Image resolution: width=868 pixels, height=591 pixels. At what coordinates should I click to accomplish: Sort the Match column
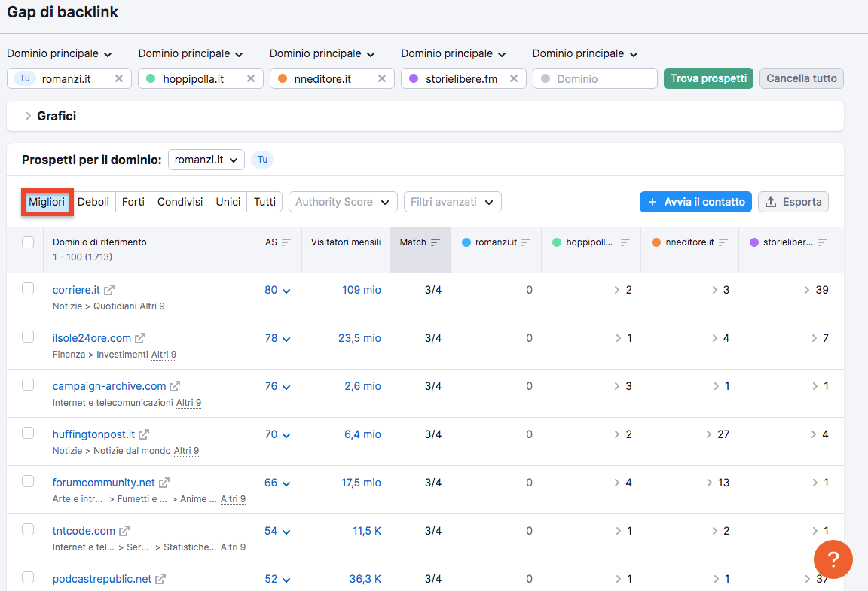pos(435,242)
